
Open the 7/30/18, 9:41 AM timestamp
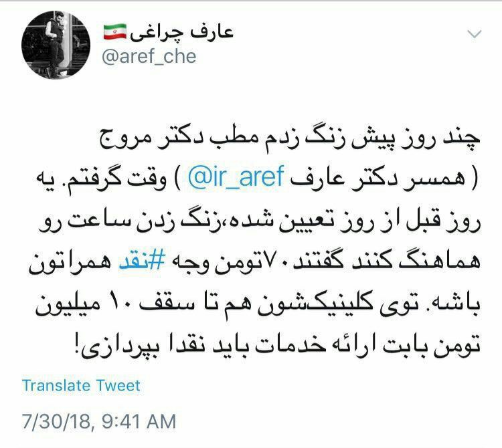[99, 421]
